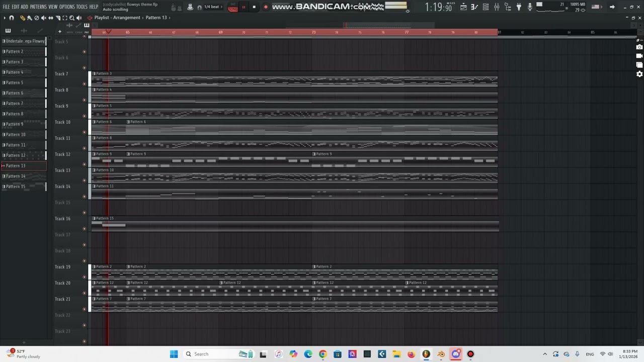Image resolution: width=644 pixels, height=362 pixels.
Task: Select Pattern 14 in the picker
Action: [24, 176]
